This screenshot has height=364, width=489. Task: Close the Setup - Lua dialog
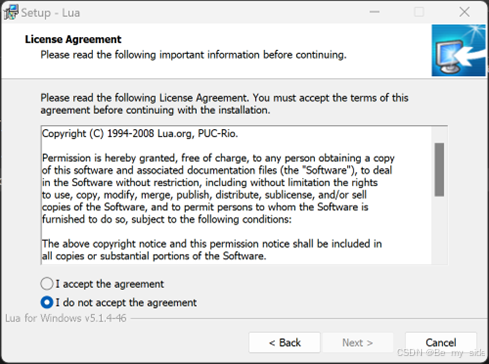[x=464, y=12]
